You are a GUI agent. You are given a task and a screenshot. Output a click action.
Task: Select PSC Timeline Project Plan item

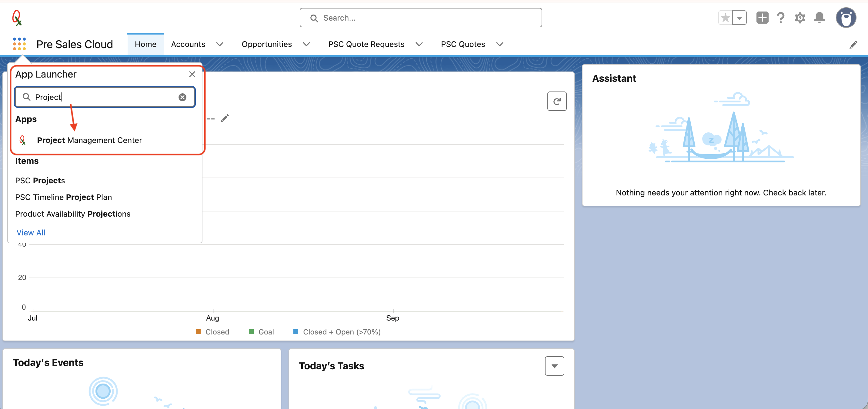tap(63, 197)
